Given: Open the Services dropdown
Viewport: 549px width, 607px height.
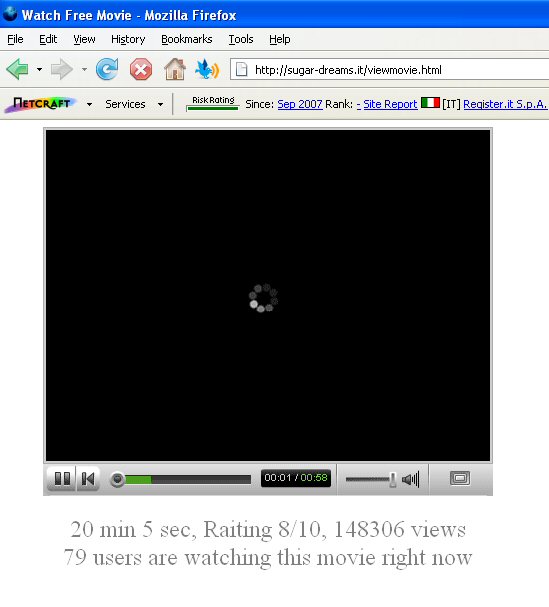Looking at the screenshot, I should (134, 104).
